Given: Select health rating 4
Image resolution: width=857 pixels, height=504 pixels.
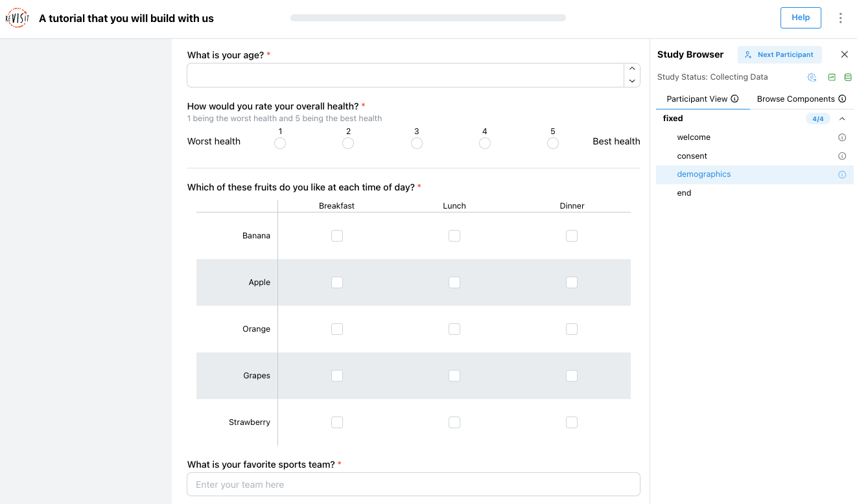Looking at the screenshot, I should (x=485, y=143).
